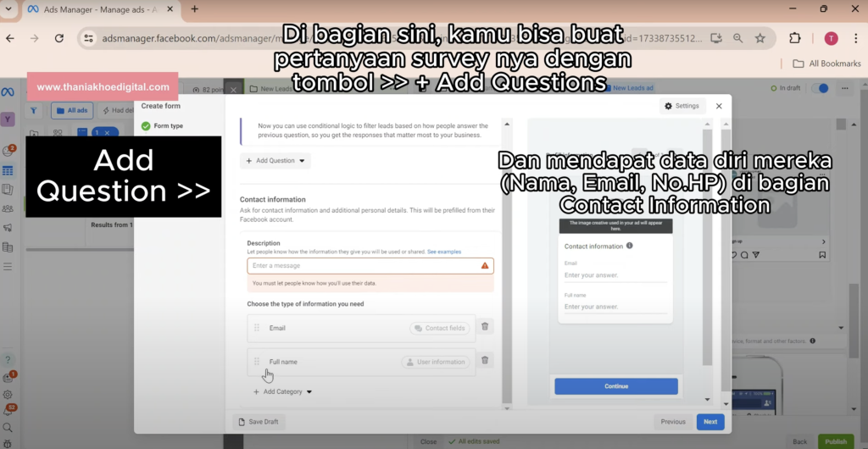Toggle the ad on/off switch near In draft

(x=820, y=88)
